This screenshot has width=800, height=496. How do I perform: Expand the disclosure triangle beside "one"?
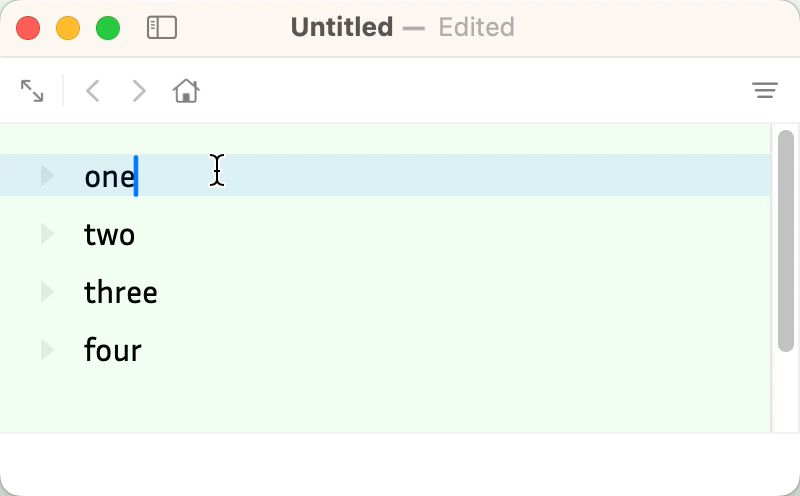(47, 176)
